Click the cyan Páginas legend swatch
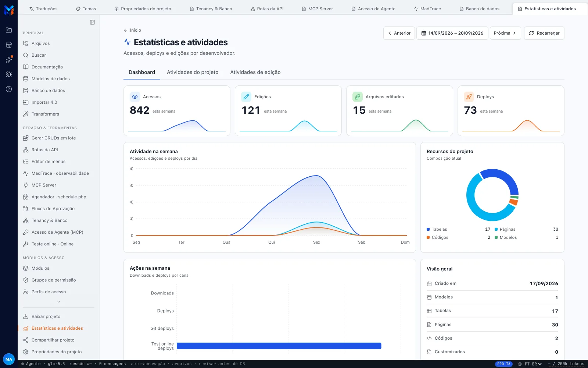The width and height of the screenshot is (588, 368). point(496,229)
